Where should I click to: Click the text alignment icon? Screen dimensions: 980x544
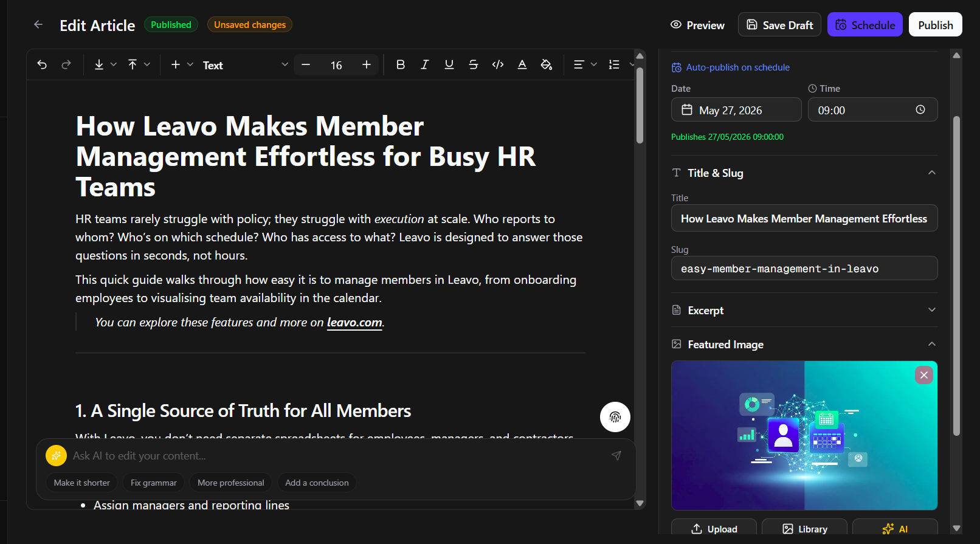pyautogui.click(x=579, y=64)
